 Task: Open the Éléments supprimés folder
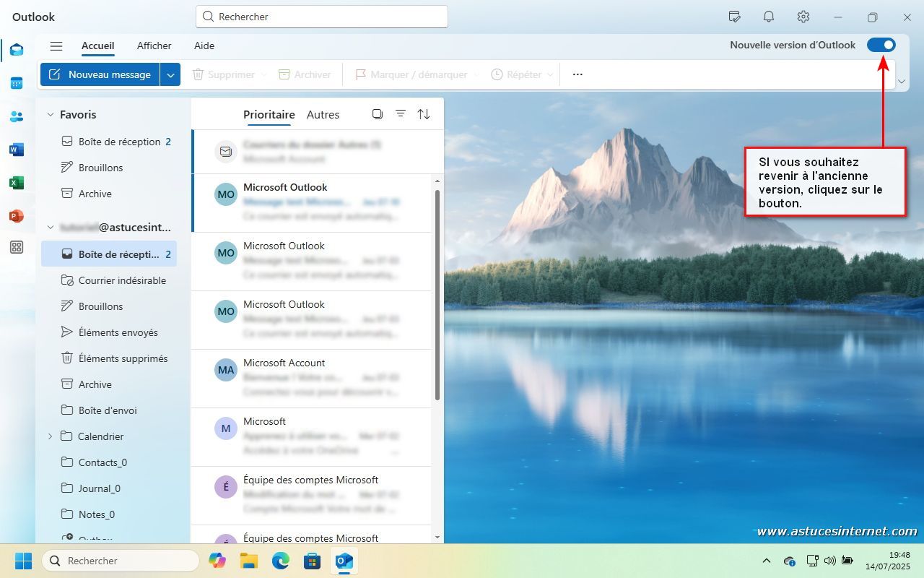pos(110,358)
